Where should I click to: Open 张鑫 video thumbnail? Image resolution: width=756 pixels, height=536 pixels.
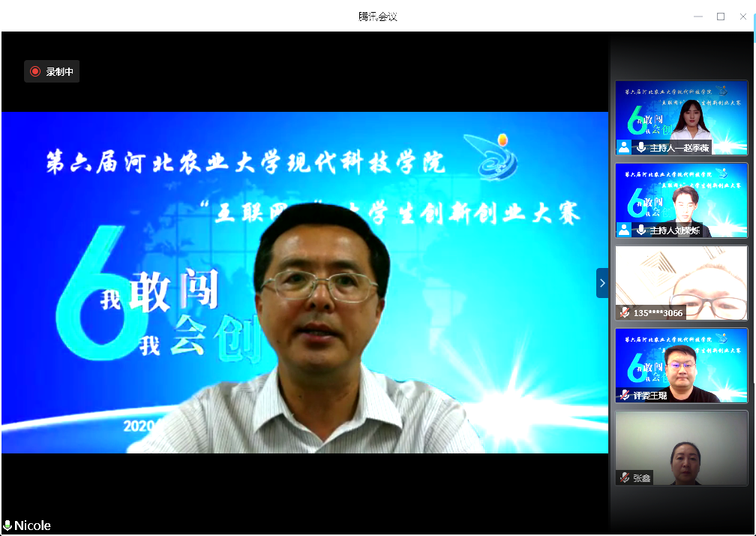[681, 447]
